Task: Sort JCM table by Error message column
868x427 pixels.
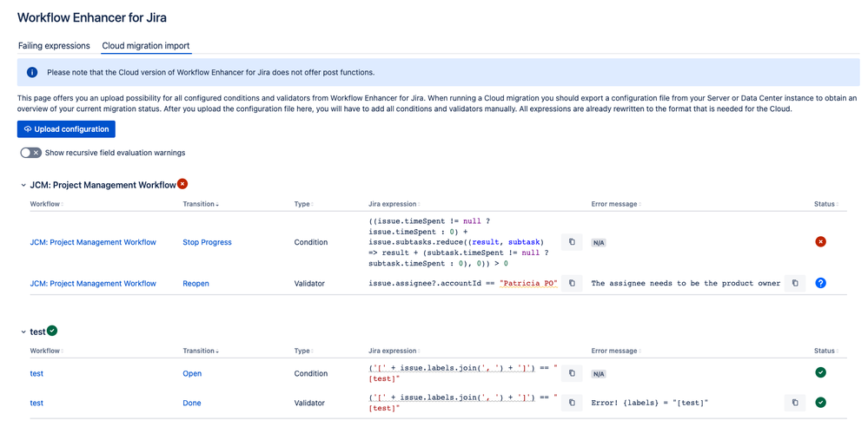Action: (615, 204)
